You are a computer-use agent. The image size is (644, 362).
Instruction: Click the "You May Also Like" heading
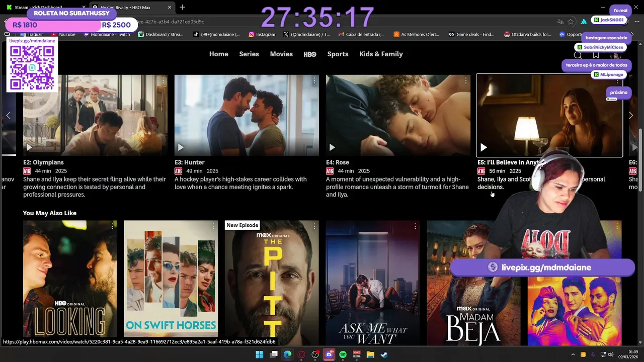pyautogui.click(x=50, y=213)
